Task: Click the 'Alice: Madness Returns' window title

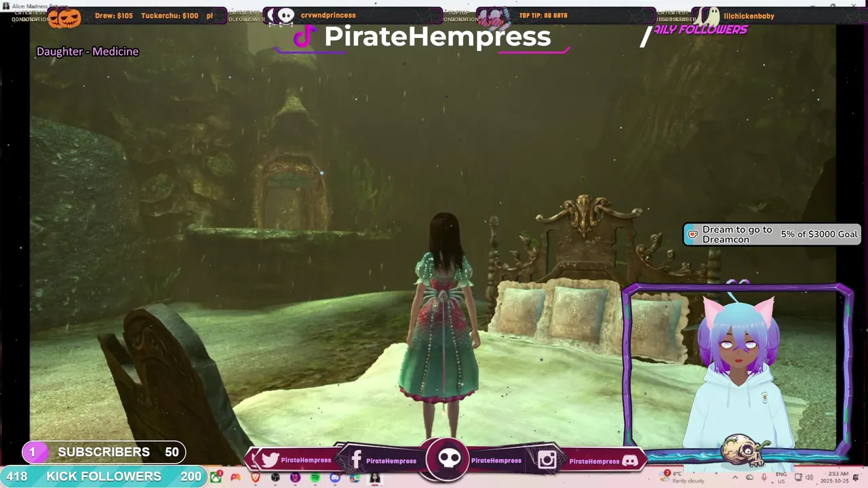Action: (40, 5)
